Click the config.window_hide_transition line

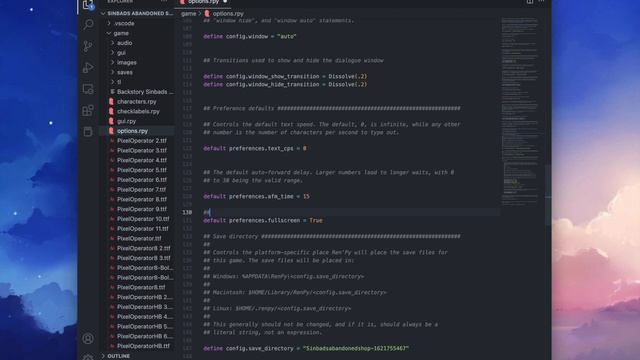click(285, 84)
